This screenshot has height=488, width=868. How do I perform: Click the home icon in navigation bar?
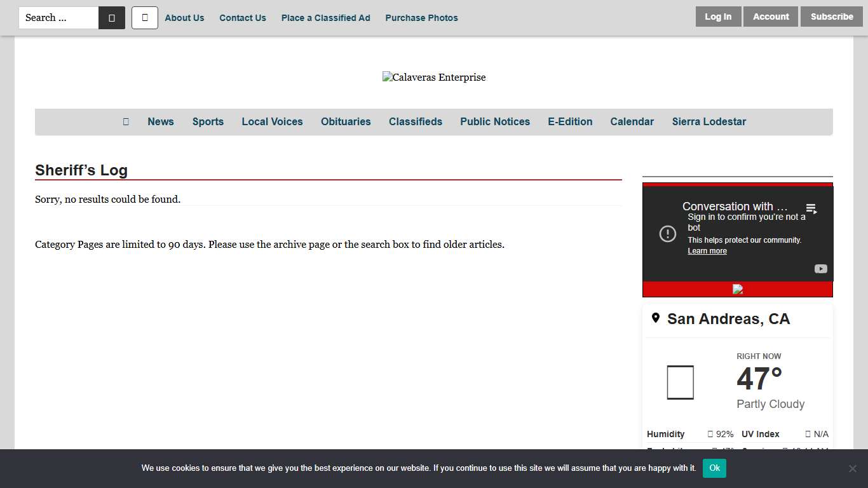click(x=126, y=121)
